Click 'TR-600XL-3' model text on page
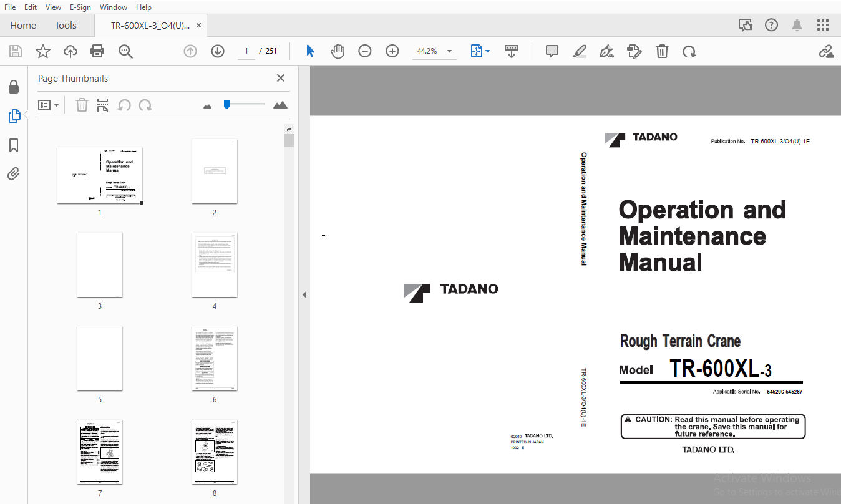 pyautogui.click(x=721, y=369)
